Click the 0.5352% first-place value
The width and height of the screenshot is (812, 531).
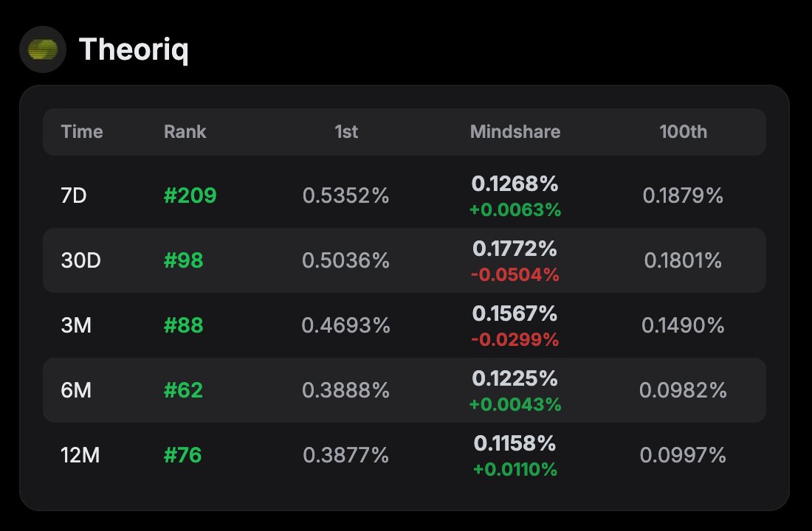coord(346,195)
